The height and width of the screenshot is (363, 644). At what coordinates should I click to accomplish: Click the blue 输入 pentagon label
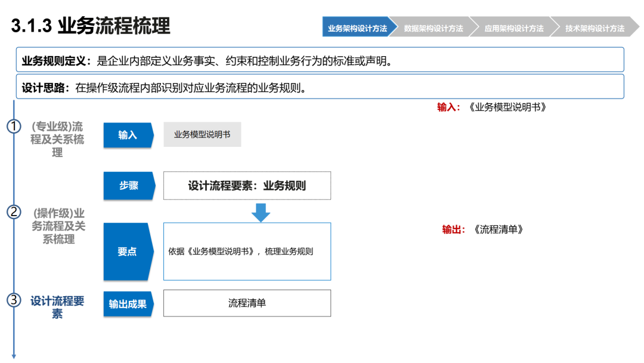coord(129,135)
